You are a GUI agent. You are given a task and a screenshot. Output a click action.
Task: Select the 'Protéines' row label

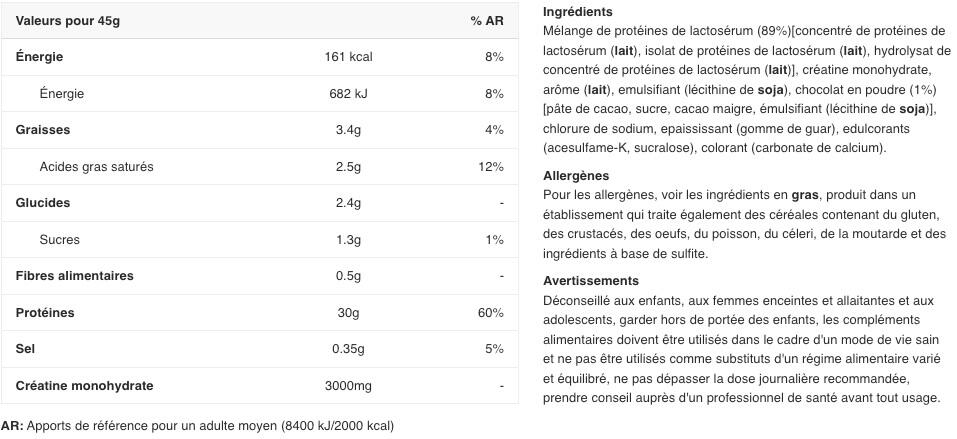click(x=45, y=313)
